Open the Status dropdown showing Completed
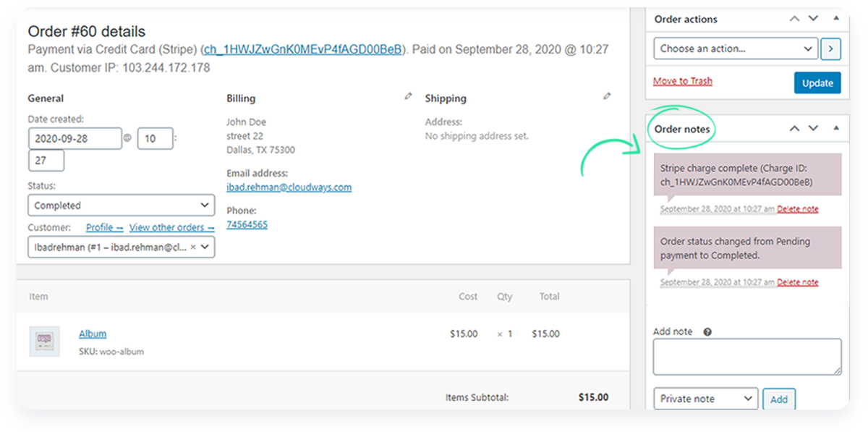Image resolution: width=868 pixels, height=432 pixels. 122,206
